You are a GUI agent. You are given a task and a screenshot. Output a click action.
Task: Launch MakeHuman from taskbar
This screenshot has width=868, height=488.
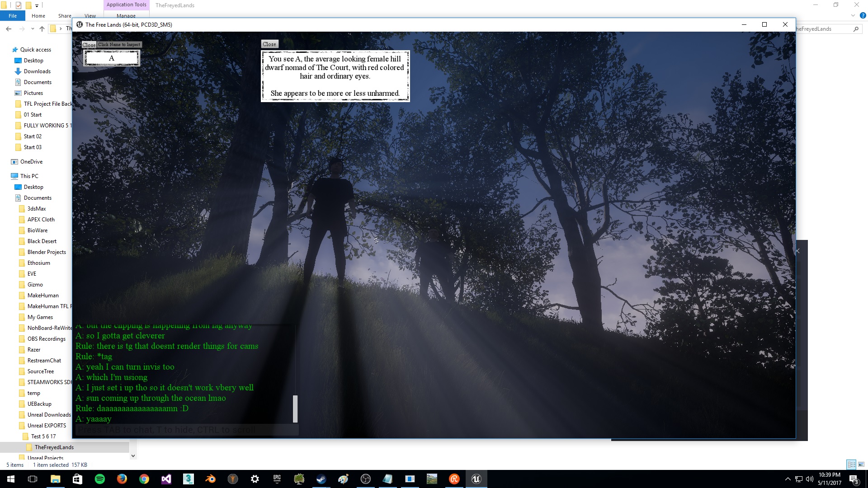232,479
